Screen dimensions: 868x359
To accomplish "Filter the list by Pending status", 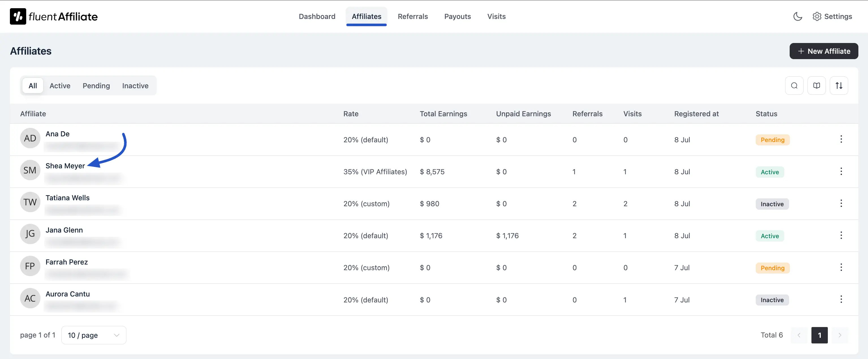I will (96, 86).
